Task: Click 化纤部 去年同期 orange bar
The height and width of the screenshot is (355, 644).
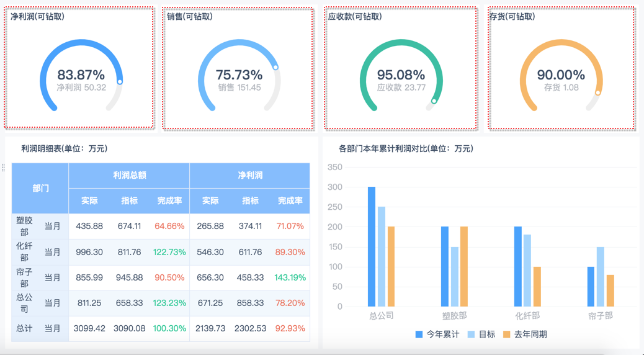Action: pyautogui.click(x=537, y=287)
